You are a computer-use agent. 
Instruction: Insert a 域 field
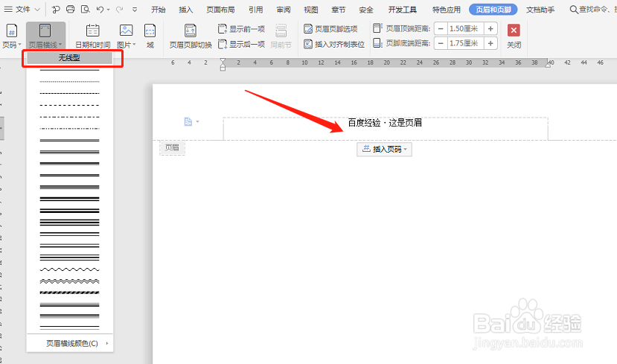point(150,36)
